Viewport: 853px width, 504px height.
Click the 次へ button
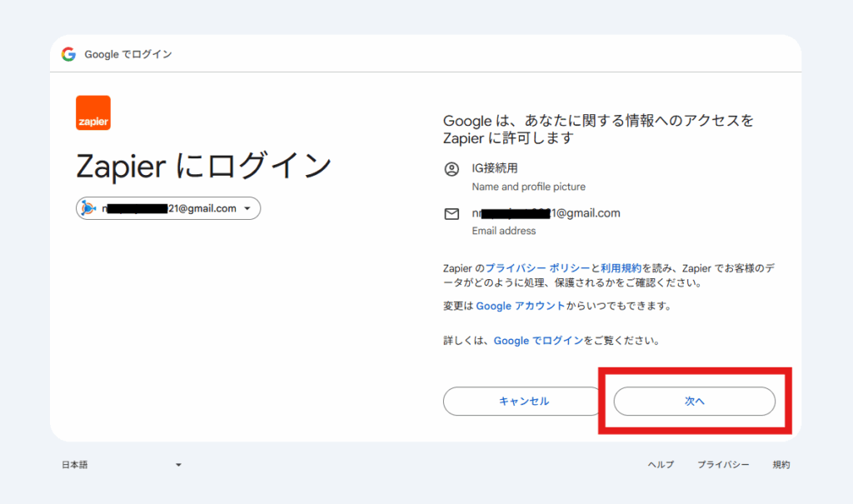pyautogui.click(x=694, y=402)
